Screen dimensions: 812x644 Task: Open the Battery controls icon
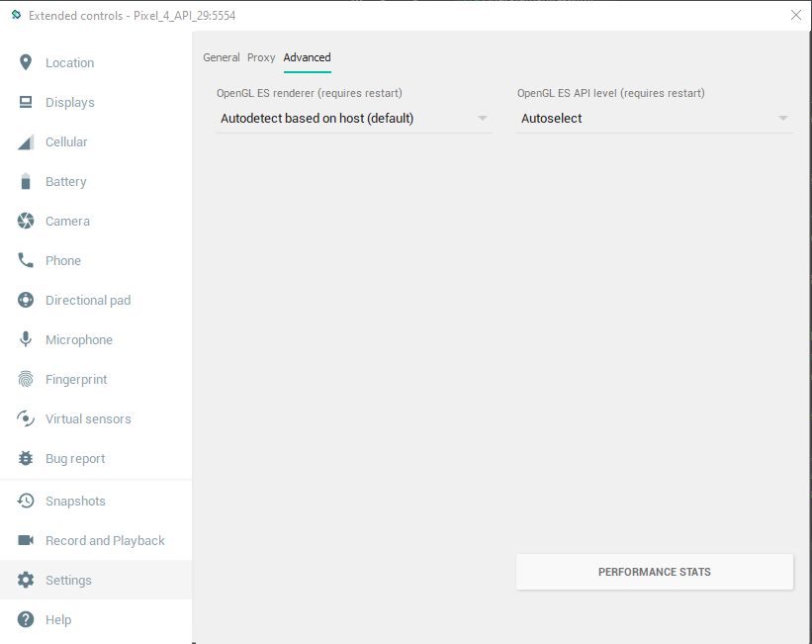click(24, 181)
